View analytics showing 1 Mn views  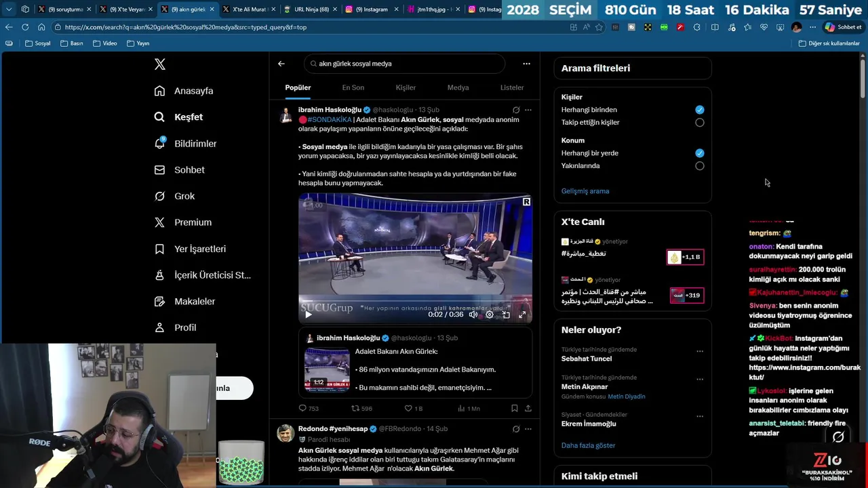pyautogui.click(x=469, y=409)
